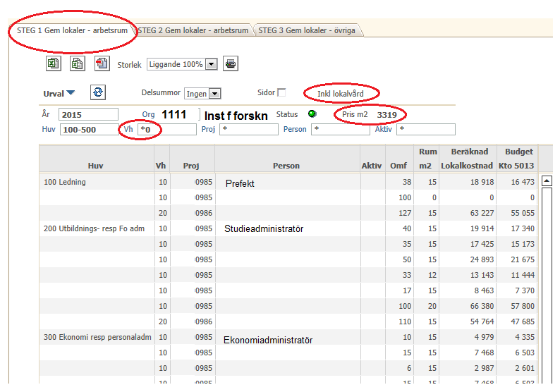Select the 300 Ekonomi resp personaladm row
Image resolution: width=560 pixels, height=392 pixels.
click(x=97, y=337)
